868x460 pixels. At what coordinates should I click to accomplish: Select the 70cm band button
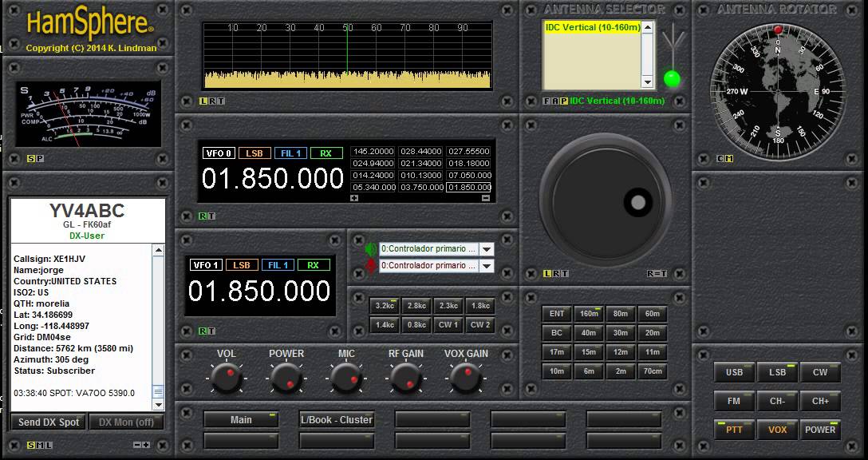coord(652,371)
